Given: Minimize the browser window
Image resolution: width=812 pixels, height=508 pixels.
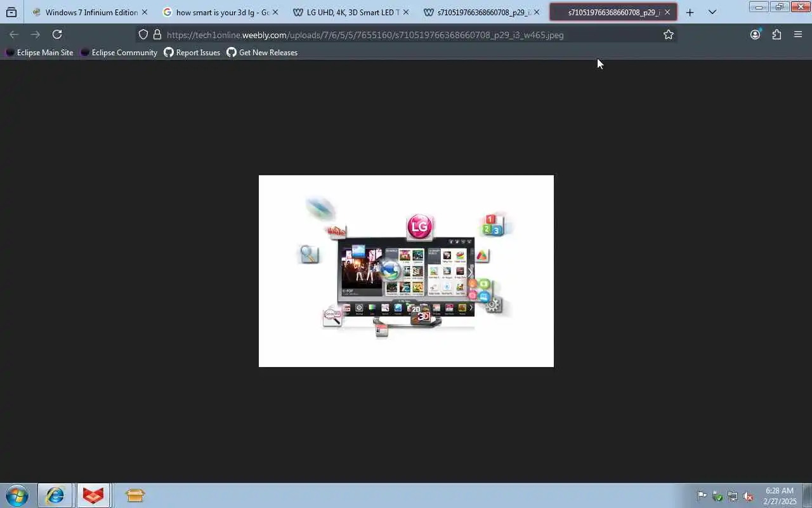Looking at the screenshot, I should point(759,7).
